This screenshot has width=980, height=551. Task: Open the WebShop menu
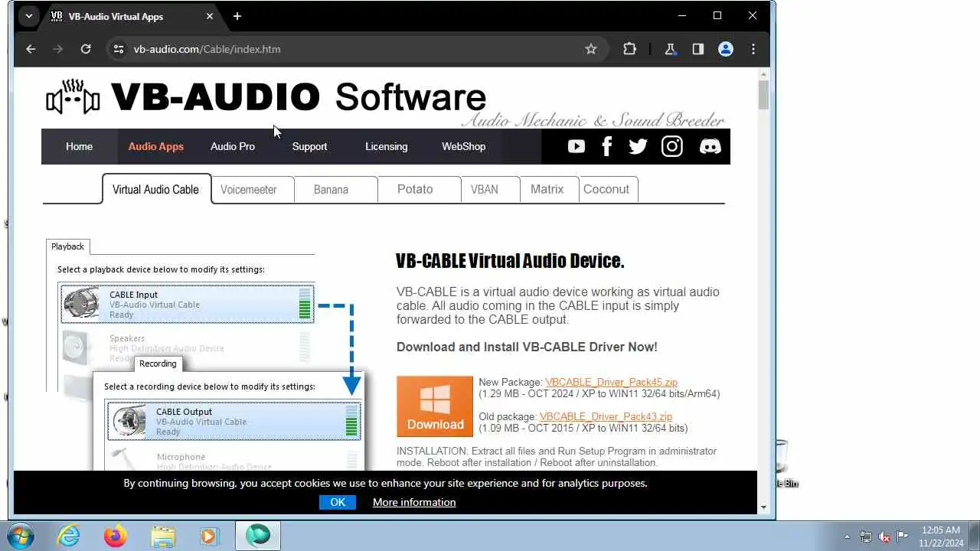(x=463, y=146)
